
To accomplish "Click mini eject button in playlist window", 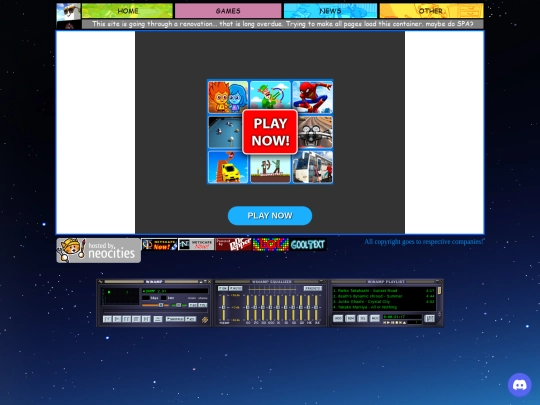I will point(404,322).
